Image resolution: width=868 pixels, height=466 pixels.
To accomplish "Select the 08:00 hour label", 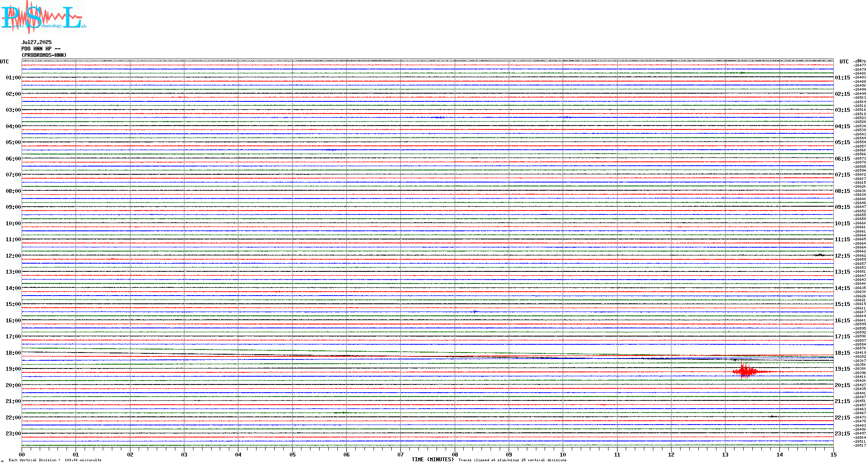I will (13, 191).
